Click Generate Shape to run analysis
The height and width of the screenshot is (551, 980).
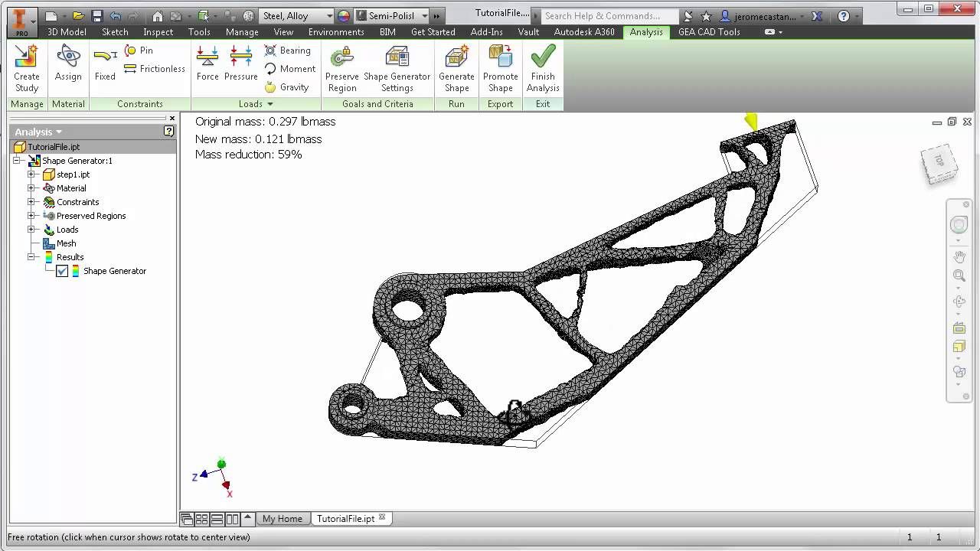(456, 67)
